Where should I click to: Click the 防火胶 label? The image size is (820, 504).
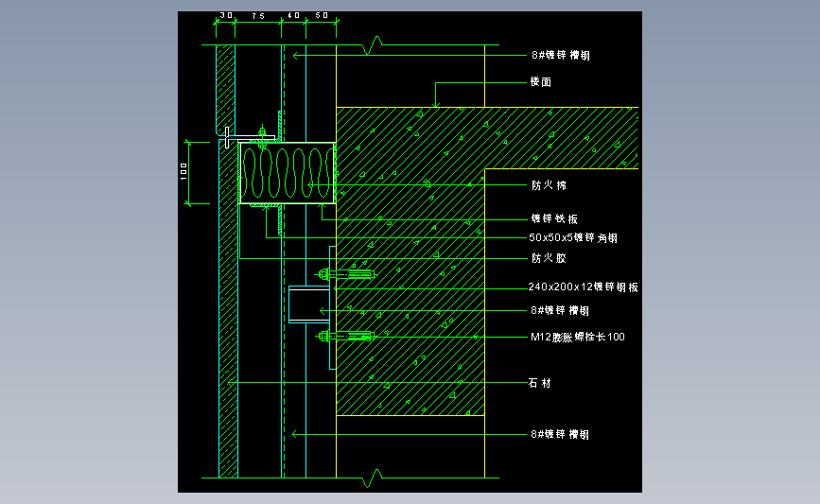[x=549, y=258]
